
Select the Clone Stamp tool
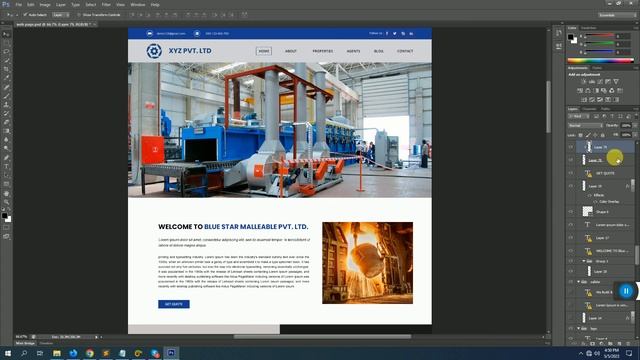[6, 105]
